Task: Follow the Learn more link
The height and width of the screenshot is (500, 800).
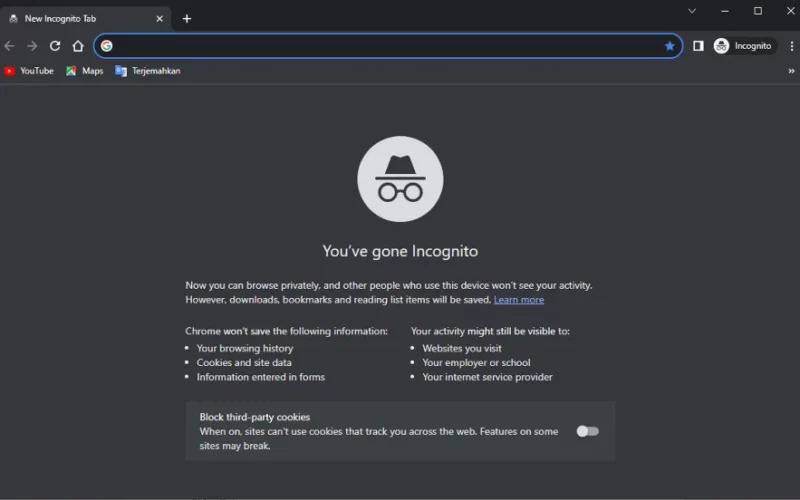Action: point(518,300)
